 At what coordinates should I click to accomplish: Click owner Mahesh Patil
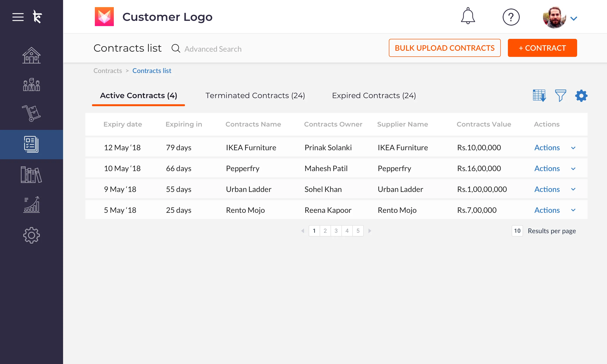pyautogui.click(x=326, y=168)
